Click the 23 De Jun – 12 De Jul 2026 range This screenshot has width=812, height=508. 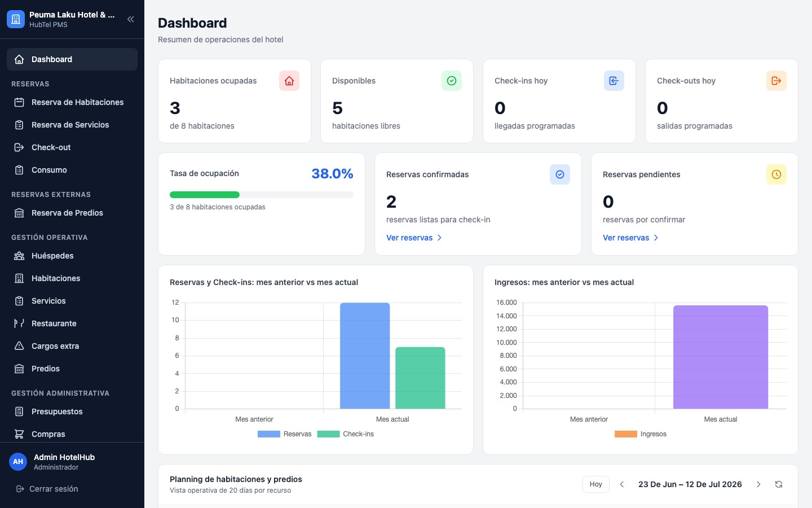tap(690, 484)
